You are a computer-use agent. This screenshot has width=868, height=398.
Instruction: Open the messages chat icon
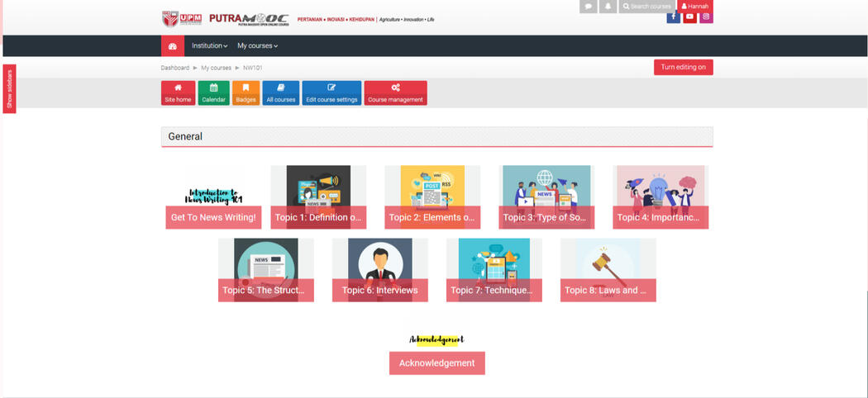588,7
